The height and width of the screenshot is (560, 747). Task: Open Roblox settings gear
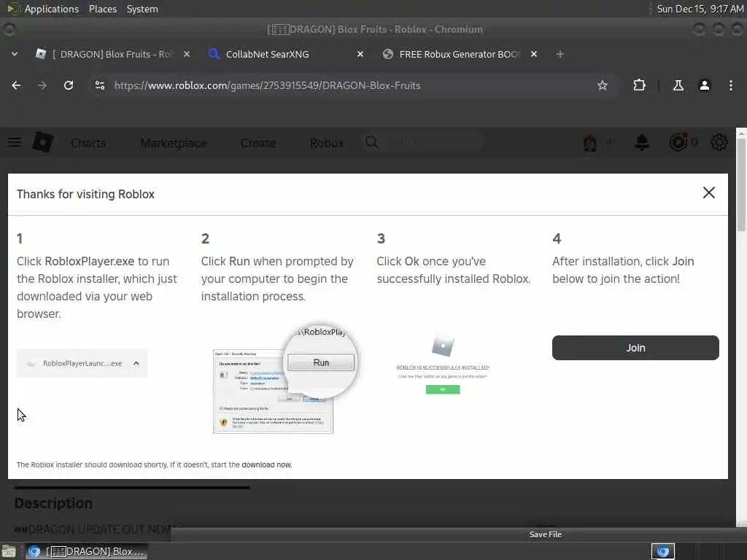[x=719, y=142]
